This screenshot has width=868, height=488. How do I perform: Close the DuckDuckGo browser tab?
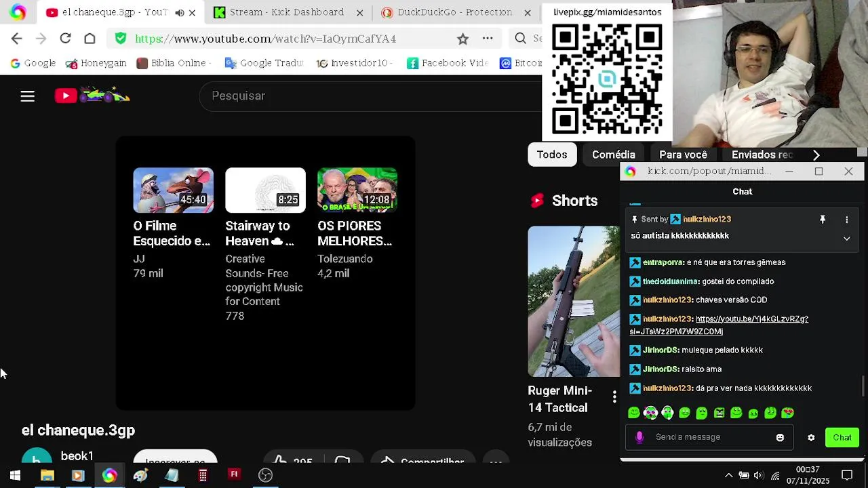click(x=528, y=12)
